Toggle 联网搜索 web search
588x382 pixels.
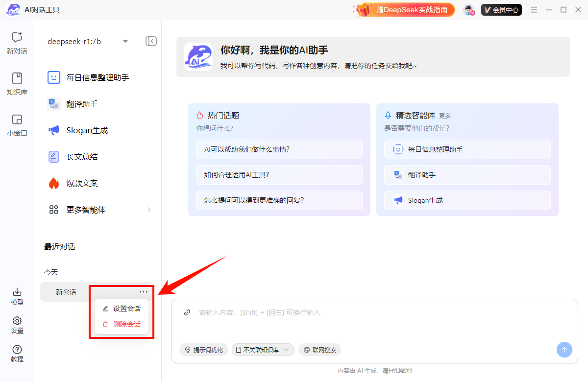(320, 350)
